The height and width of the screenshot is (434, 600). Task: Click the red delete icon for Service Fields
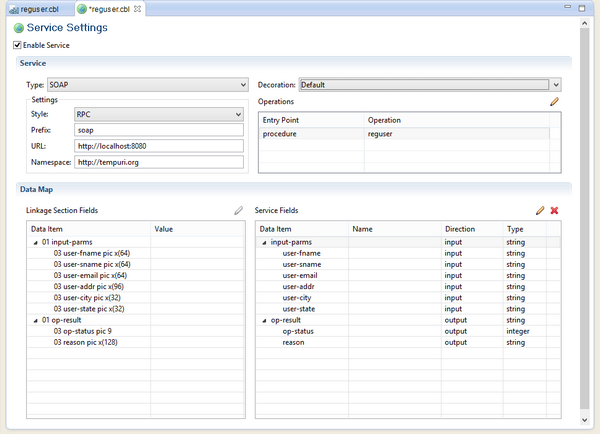tap(554, 211)
